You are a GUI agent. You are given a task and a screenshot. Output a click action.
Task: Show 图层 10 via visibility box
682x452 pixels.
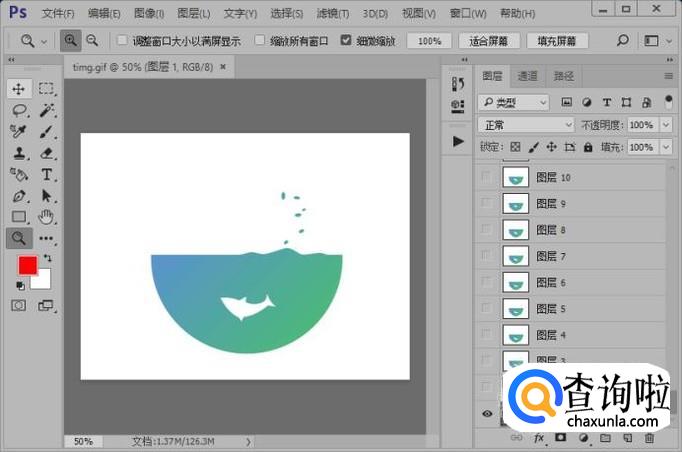pos(487,178)
